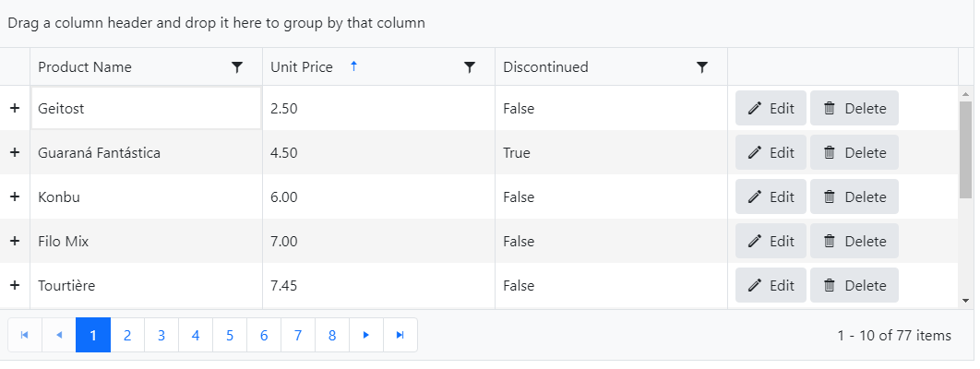Edit the Geitost product row

click(771, 108)
